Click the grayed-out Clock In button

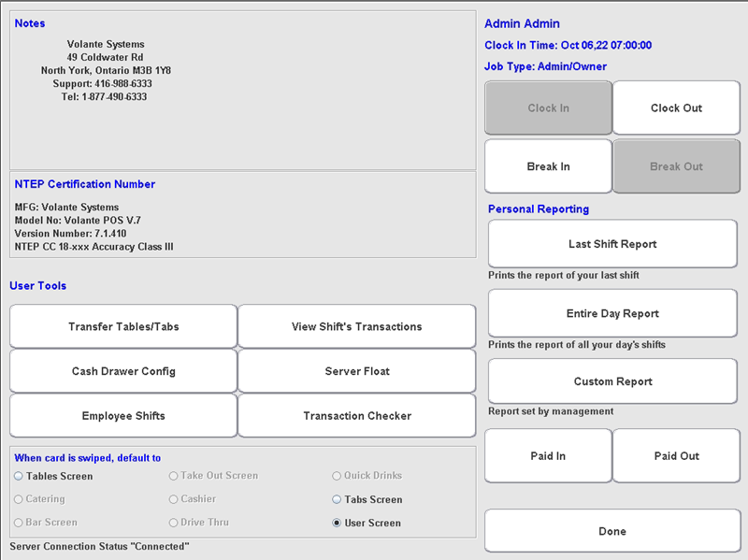pyautogui.click(x=548, y=108)
